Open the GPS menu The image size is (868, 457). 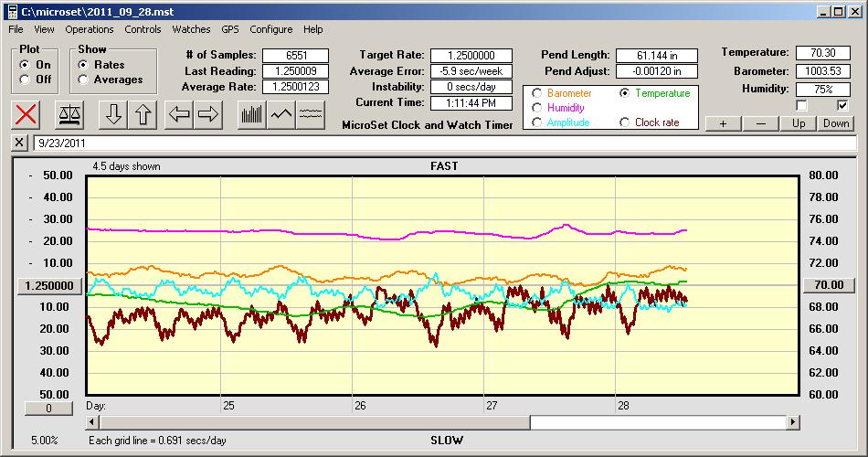[x=229, y=29]
